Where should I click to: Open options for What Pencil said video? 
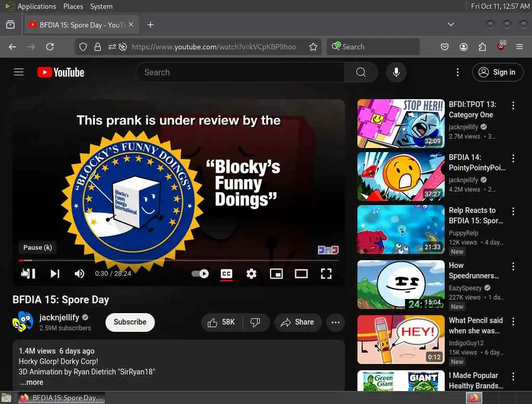(513, 321)
